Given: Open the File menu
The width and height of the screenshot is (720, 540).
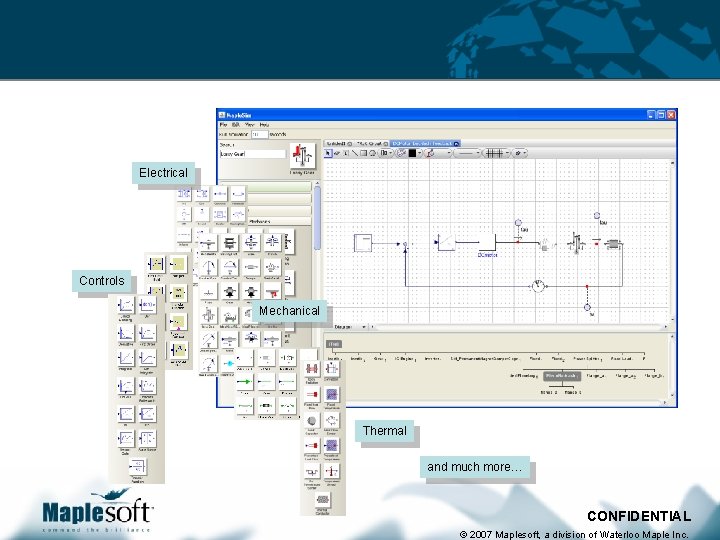Looking at the screenshot, I should [224, 125].
